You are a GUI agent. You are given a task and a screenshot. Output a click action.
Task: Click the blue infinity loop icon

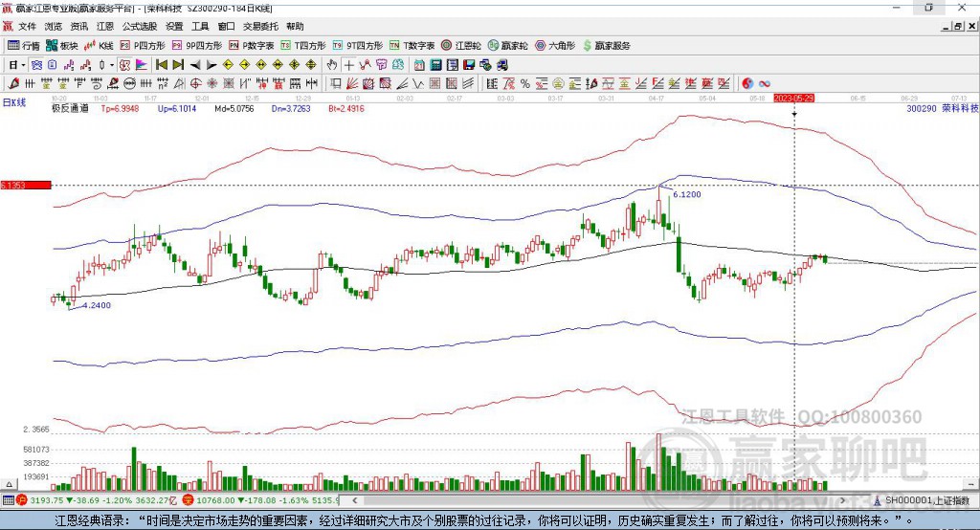764,84
